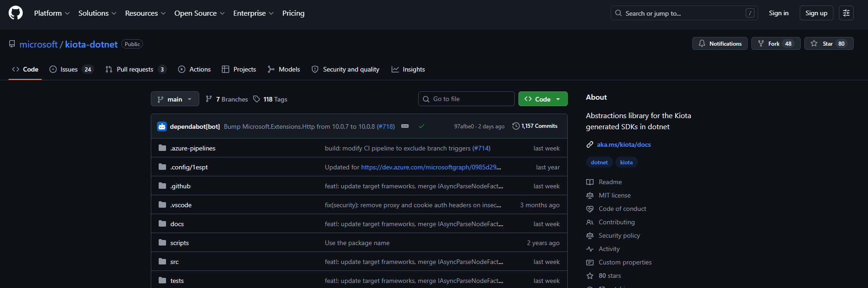Screen dimensions: 868x288
Task: Select the Code tab
Action: tap(25, 69)
